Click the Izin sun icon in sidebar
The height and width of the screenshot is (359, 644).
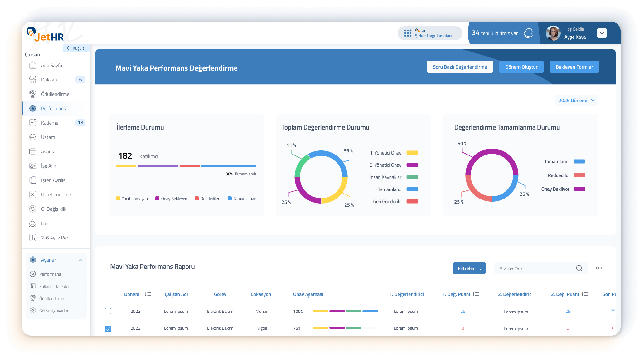pyautogui.click(x=33, y=223)
